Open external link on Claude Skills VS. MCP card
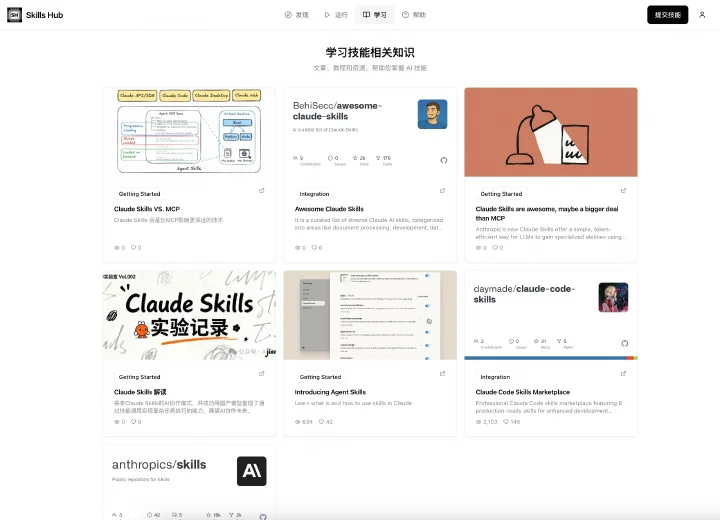Viewport: 720px width, 520px height. 262,191
